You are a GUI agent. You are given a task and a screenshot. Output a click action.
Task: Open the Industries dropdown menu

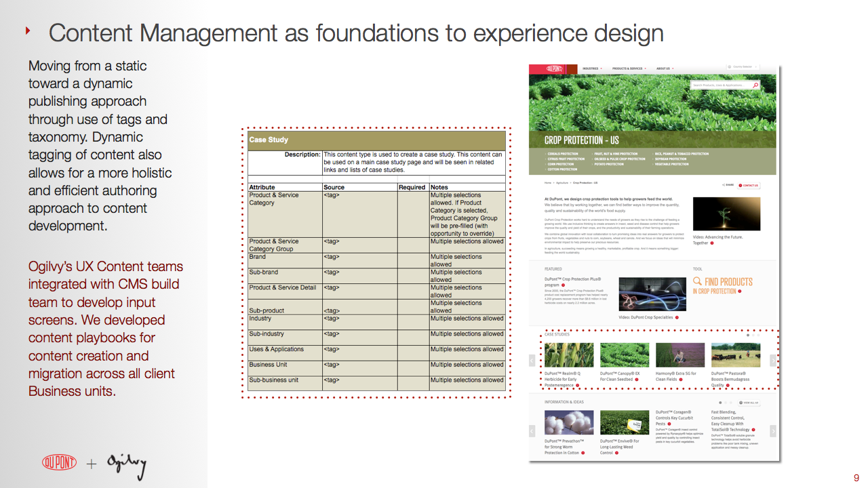[592, 68]
